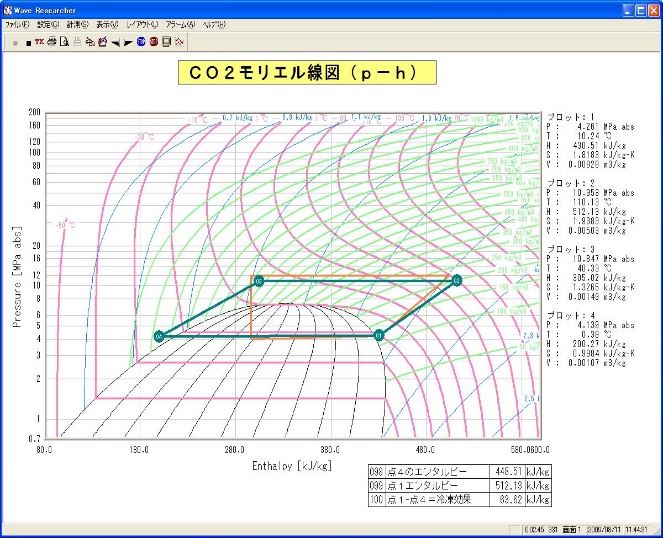Open the 表示(V) menu
Screen dimensions: 663x538
pyautogui.click(x=107, y=25)
